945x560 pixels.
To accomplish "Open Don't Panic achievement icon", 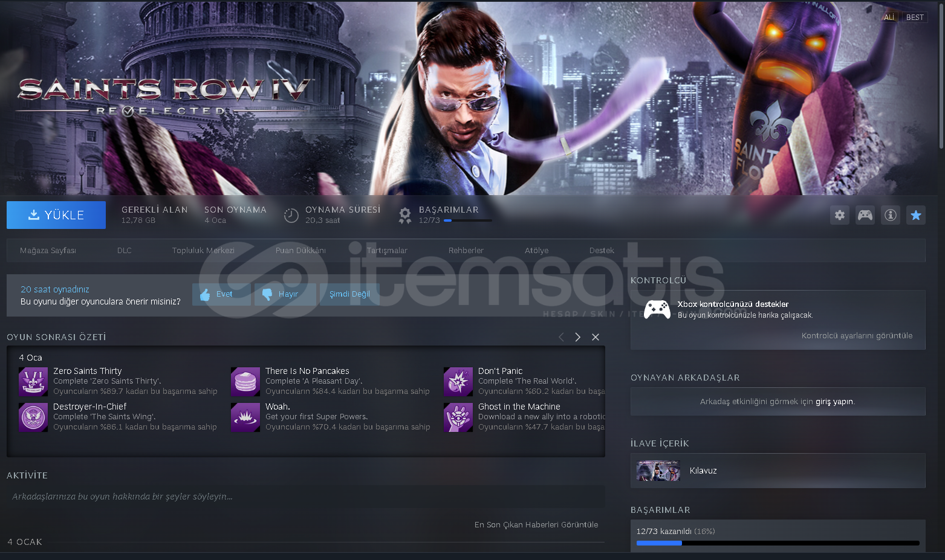I will (x=458, y=382).
